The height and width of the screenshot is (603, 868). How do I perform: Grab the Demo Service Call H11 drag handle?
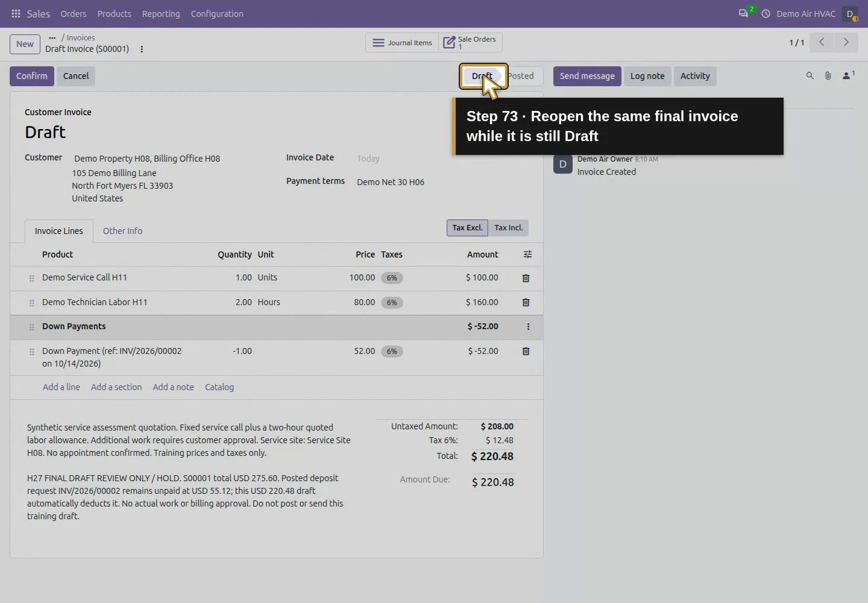(32, 278)
